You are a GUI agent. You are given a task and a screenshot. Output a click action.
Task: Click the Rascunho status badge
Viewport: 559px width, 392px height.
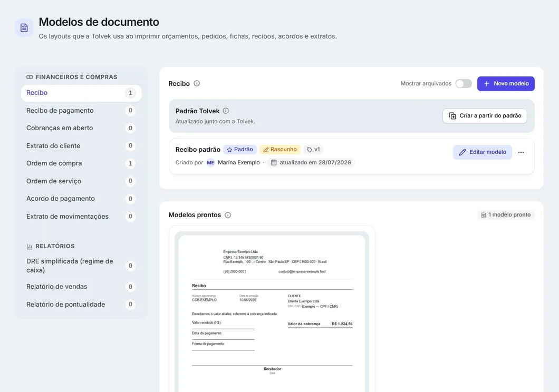pyautogui.click(x=280, y=150)
